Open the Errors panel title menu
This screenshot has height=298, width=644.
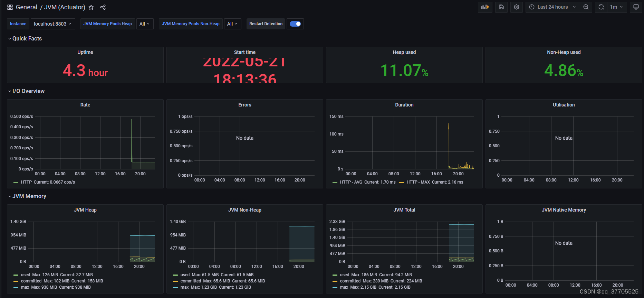[245, 105]
